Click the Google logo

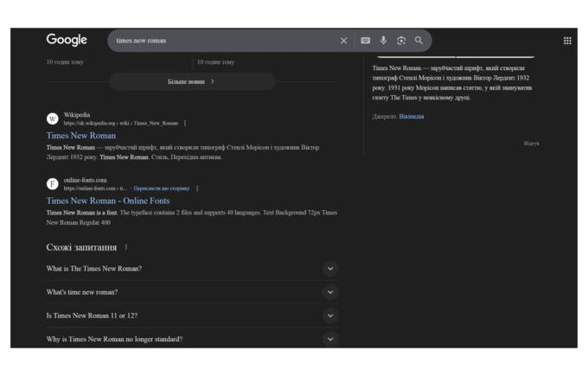67,40
